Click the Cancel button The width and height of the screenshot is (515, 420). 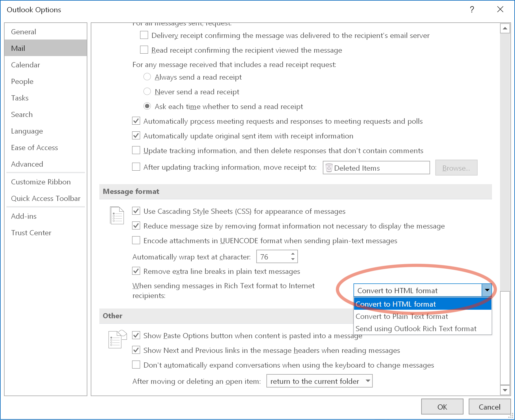pyautogui.click(x=489, y=407)
